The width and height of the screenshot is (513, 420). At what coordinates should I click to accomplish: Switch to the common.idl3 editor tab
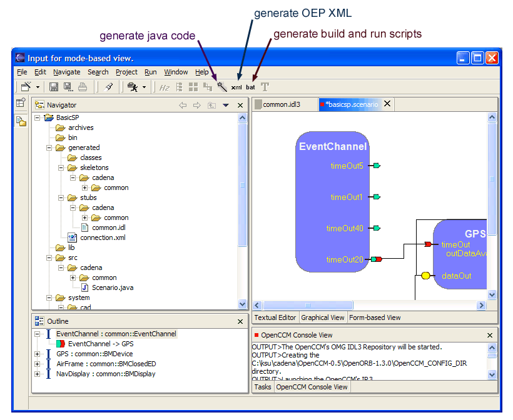pyautogui.click(x=281, y=104)
